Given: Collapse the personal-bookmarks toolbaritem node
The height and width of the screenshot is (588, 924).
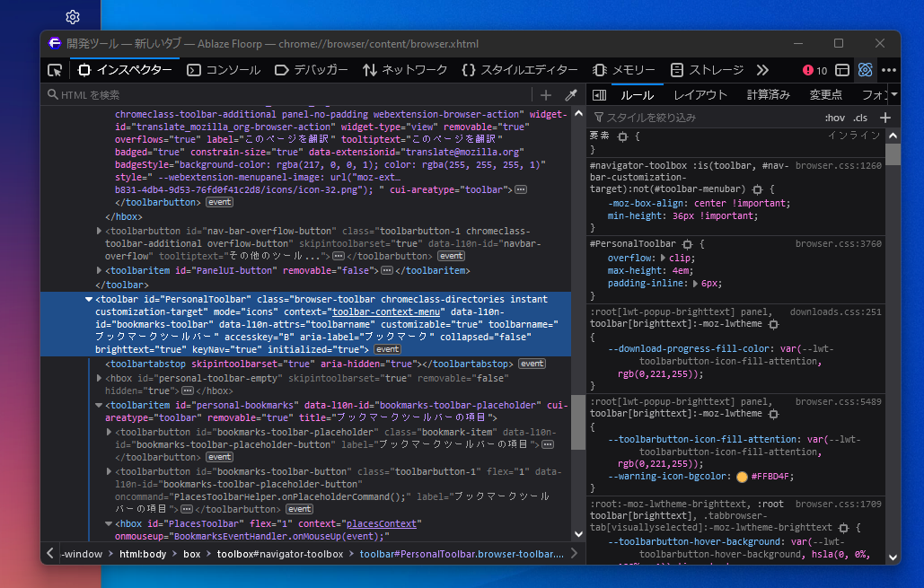Looking at the screenshot, I should coord(99,406).
